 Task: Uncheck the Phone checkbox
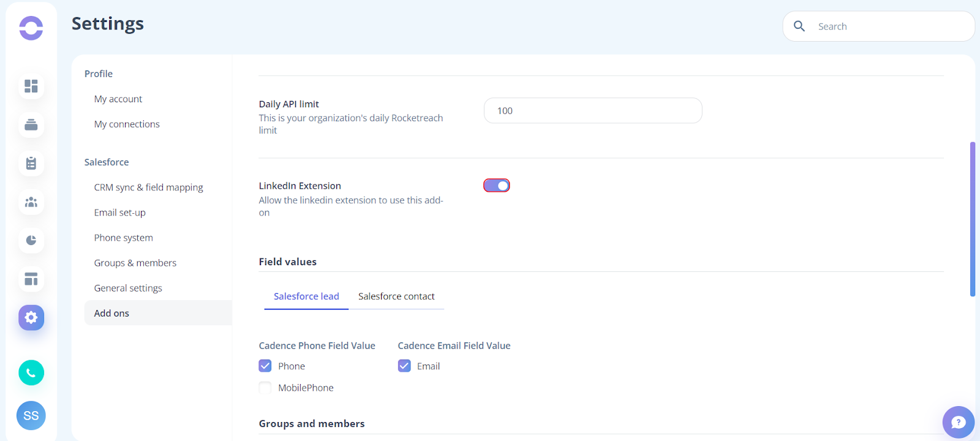(265, 366)
